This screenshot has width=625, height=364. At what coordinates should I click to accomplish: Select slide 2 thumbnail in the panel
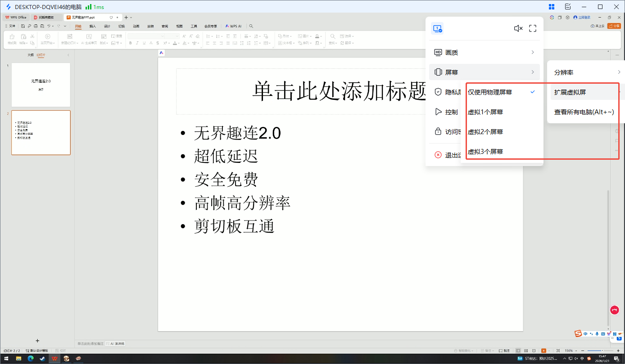coord(41,133)
